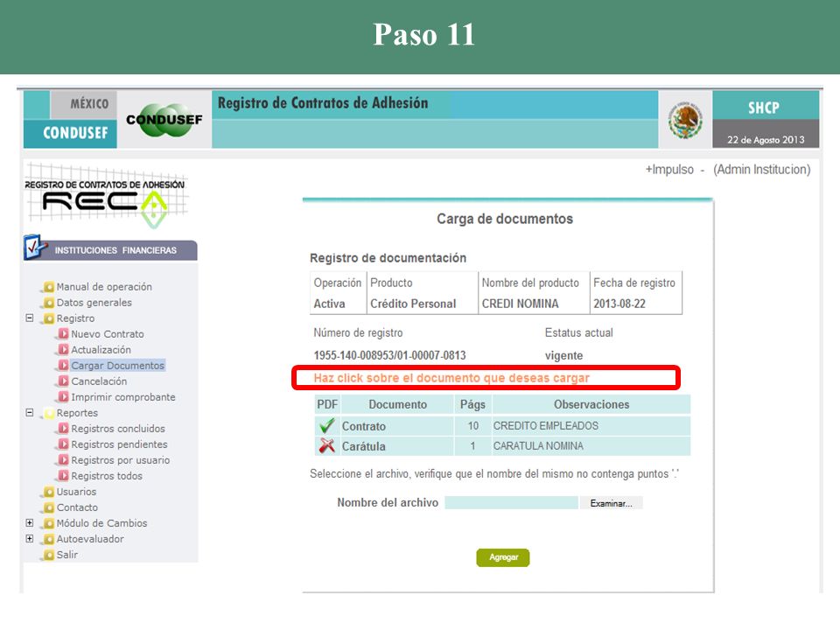Image resolution: width=840 pixels, height=630 pixels.
Task: View Registros pendientes report
Action: coord(120,444)
